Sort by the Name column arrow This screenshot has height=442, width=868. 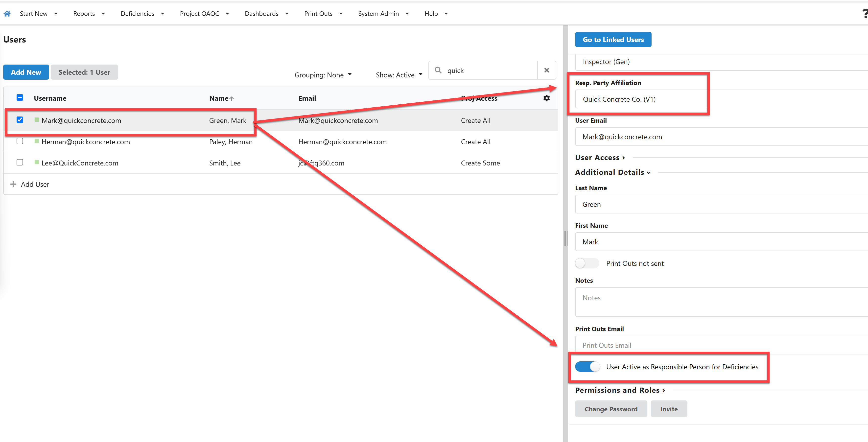(232, 99)
